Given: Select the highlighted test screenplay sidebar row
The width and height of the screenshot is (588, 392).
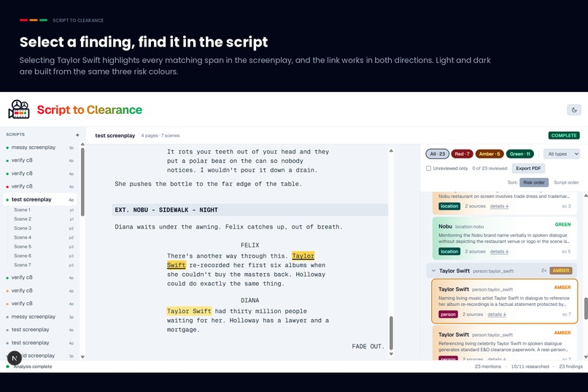Looking at the screenshot, I should click(39, 199).
